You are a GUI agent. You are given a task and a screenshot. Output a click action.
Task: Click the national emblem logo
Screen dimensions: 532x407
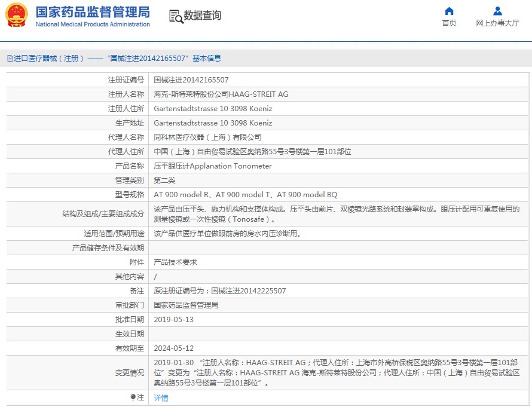[x=16, y=16]
